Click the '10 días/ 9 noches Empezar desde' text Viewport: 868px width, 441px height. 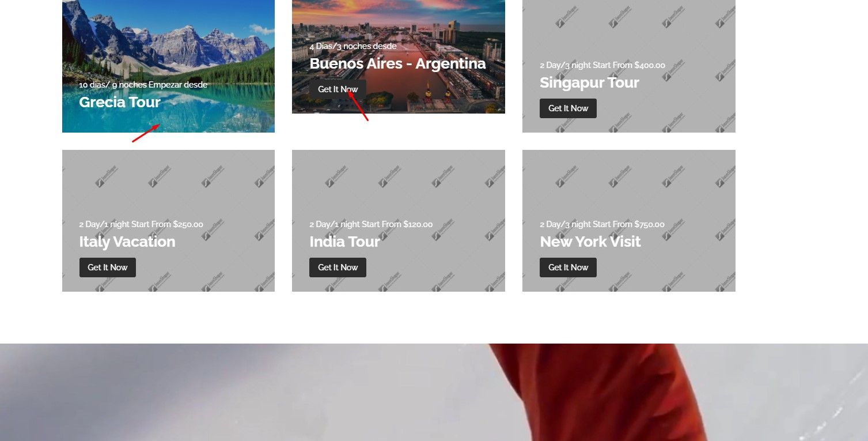(x=143, y=85)
